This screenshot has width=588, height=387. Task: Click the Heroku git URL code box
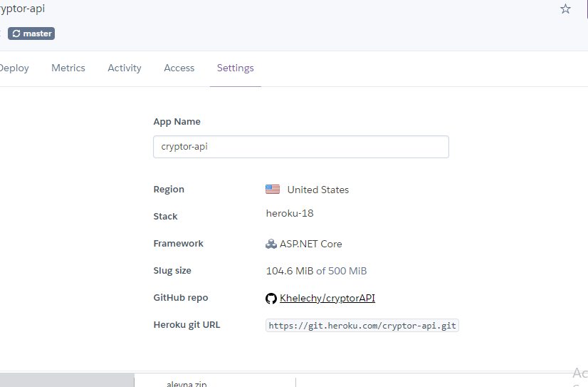[362, 326]
